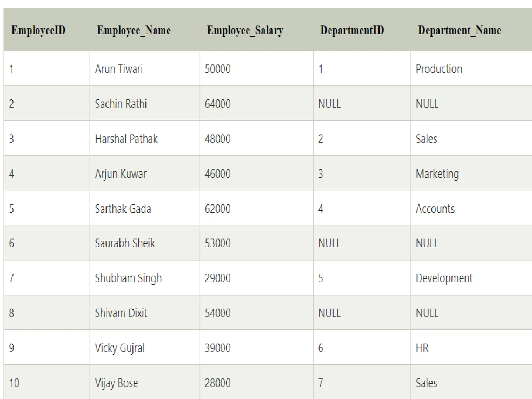The width and height of the screenshot is (532, 399).
Task: Select the Sarthak Gada name cell
Action: pyautogui.click(x=123, y=209)
